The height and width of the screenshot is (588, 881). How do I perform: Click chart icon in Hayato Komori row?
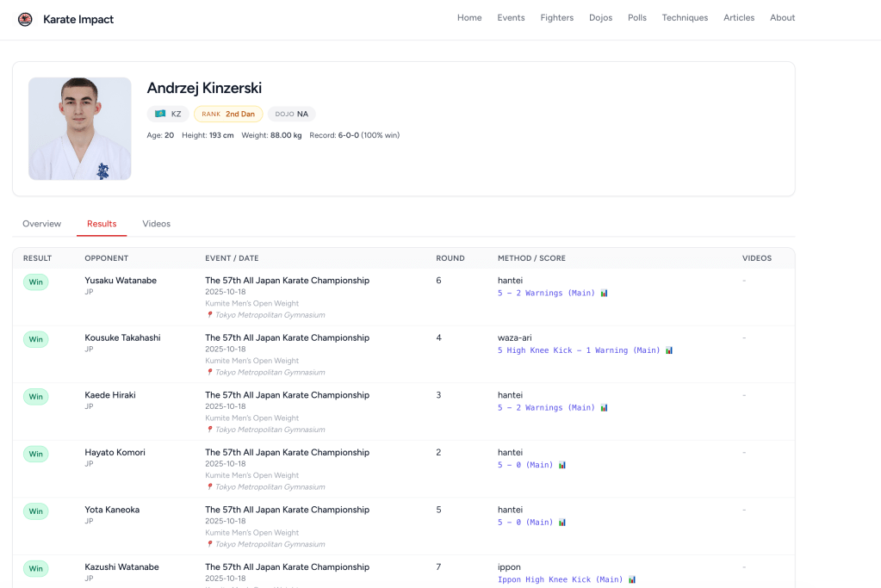(562, 465)
